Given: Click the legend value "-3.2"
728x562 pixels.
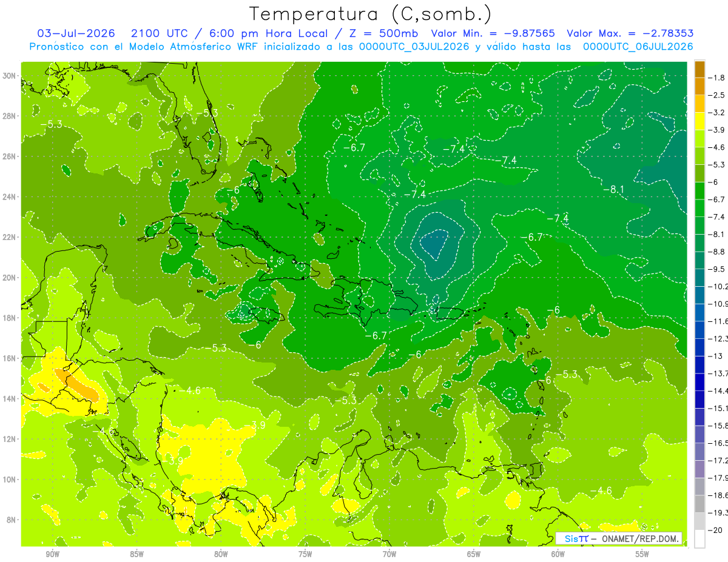Looking at the screenshot, I should pyautogui.click(x=717, y=112).
